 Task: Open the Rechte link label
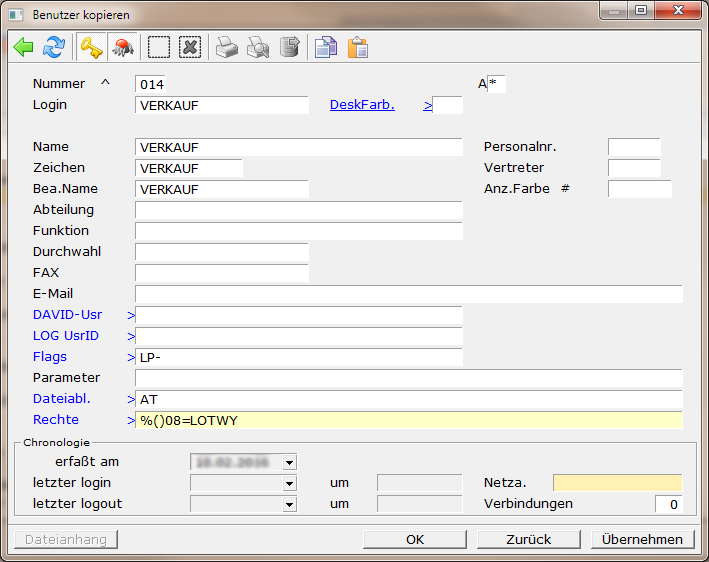coord(55,419)
